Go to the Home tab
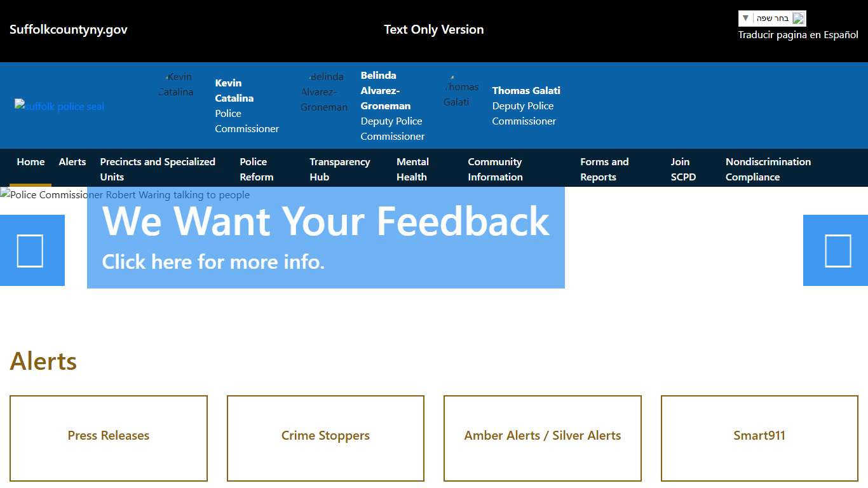 pyautogui.click(x=31, y=162)
